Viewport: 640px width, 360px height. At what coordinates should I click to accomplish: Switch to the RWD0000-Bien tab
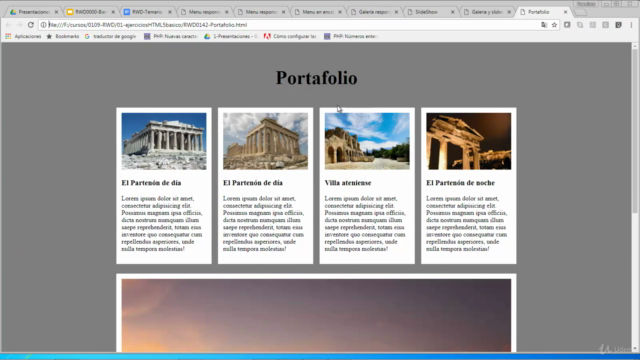pos(90,12)
